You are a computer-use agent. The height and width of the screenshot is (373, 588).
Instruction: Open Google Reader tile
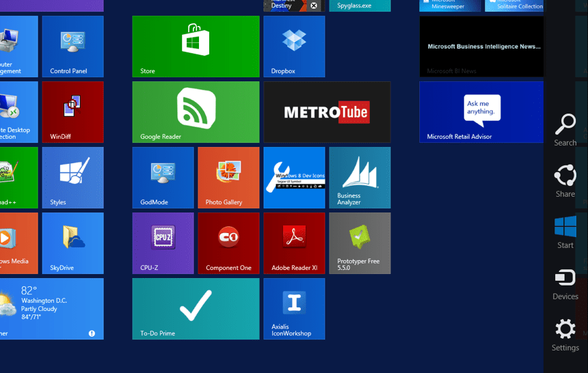196,112
